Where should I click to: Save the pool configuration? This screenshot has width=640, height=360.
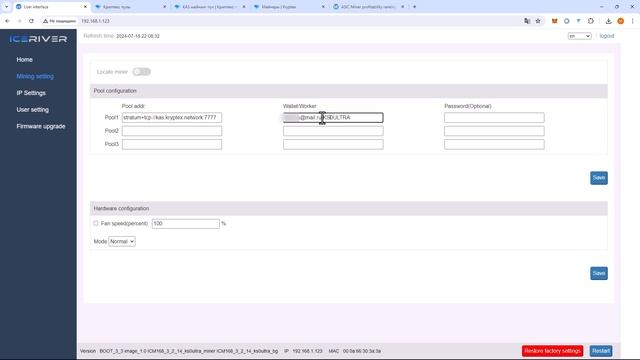point(599,178)
